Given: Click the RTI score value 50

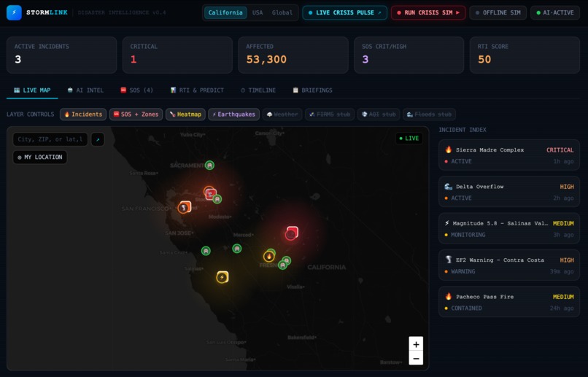Looking at the screenshot, I should pyautogui.click(x=484, y=59).
